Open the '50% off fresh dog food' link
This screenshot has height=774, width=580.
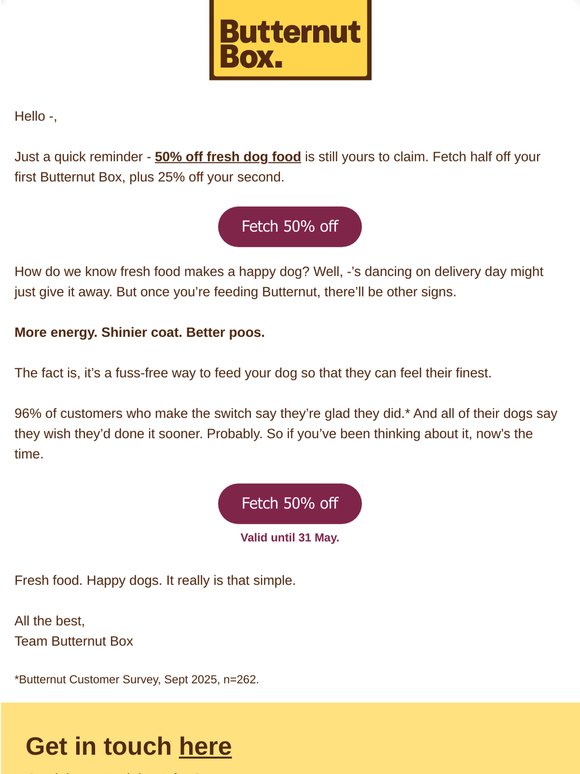coord(228,156)
